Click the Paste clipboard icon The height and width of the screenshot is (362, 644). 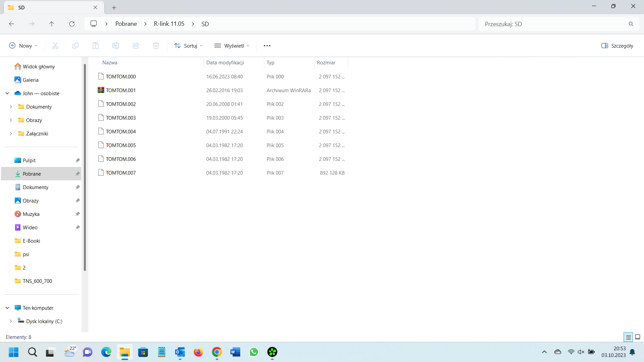96,46
